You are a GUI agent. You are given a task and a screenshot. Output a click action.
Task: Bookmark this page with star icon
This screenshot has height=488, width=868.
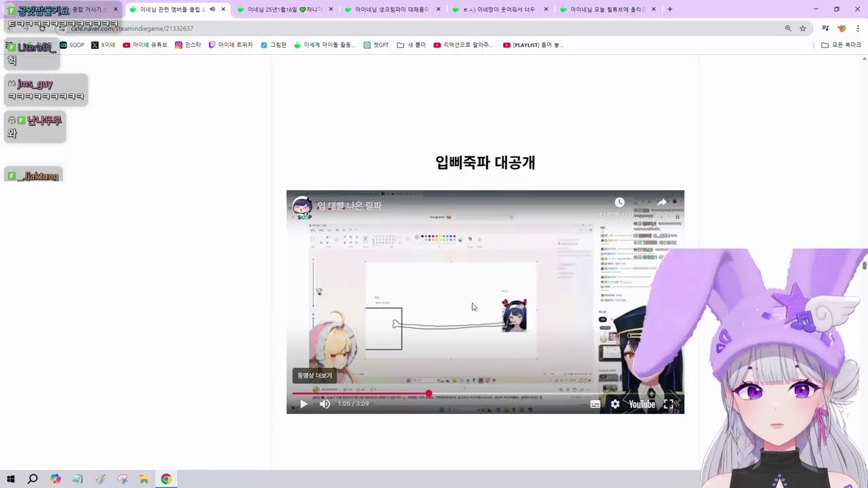(803, 28)
